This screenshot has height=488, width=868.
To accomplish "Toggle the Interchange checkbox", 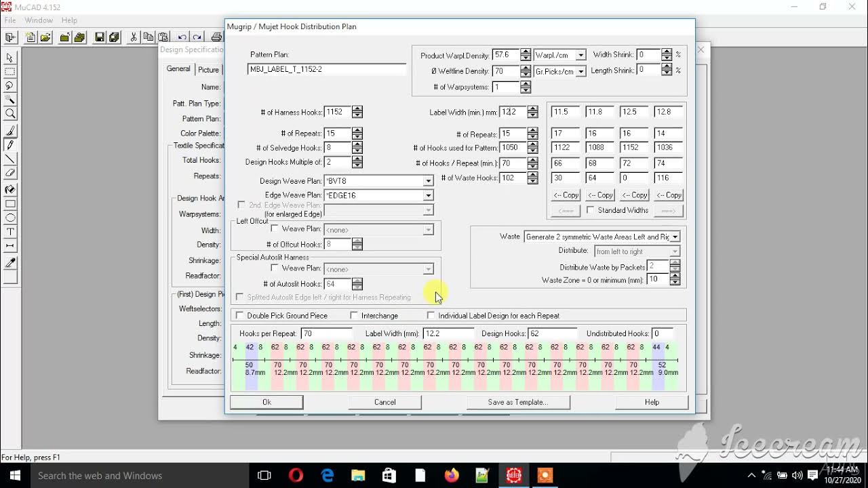I will [354, 316].
